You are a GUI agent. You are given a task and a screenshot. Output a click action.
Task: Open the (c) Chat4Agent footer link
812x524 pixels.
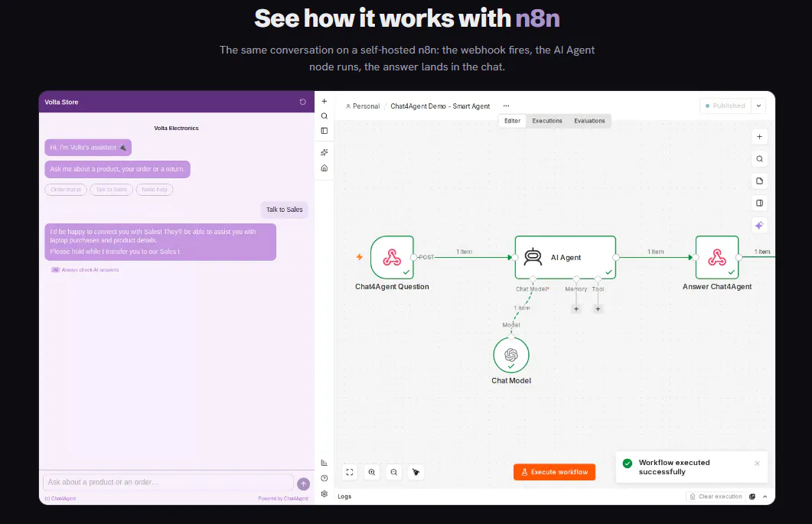coord(60,499)
